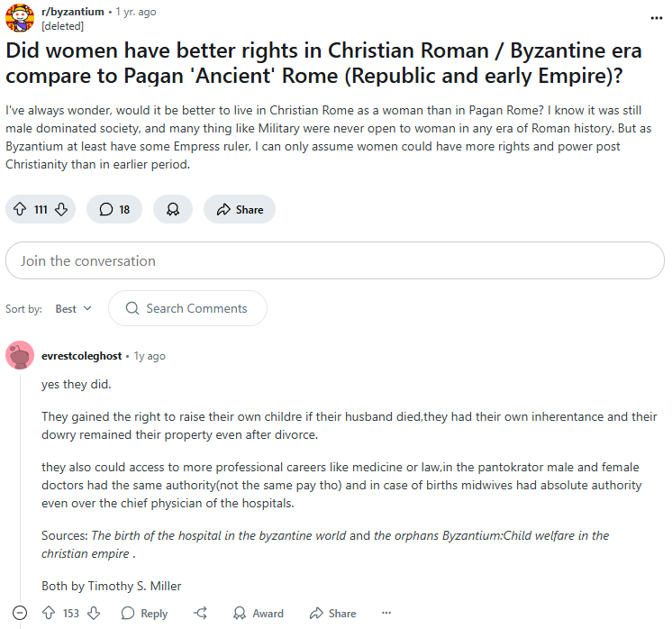Visit the evrestcoleghost username link
The width and height of the screenshot is (672, 629).
point(81,356)
